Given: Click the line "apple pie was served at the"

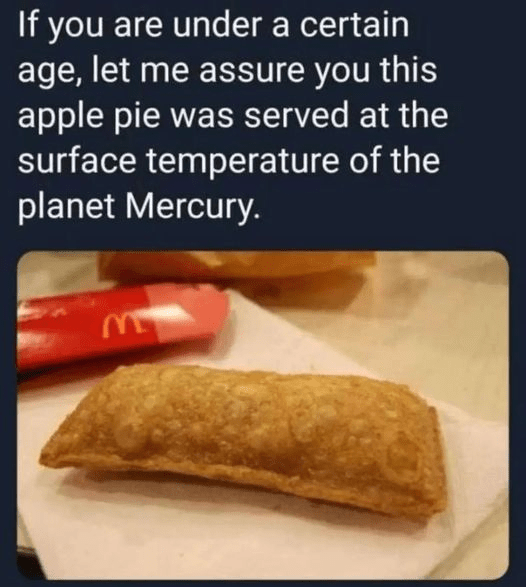Looking at the screenshot, I should tap(233, 117).
